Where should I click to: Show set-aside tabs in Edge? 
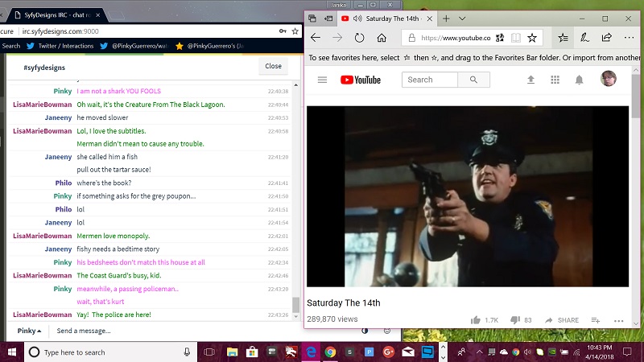click(x=312, y=19)
